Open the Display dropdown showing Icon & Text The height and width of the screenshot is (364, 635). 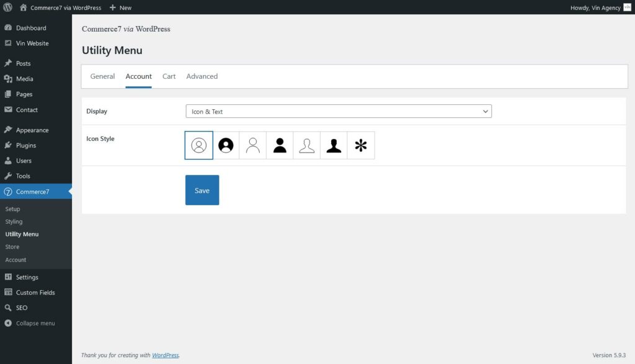(x=338, y=111)
